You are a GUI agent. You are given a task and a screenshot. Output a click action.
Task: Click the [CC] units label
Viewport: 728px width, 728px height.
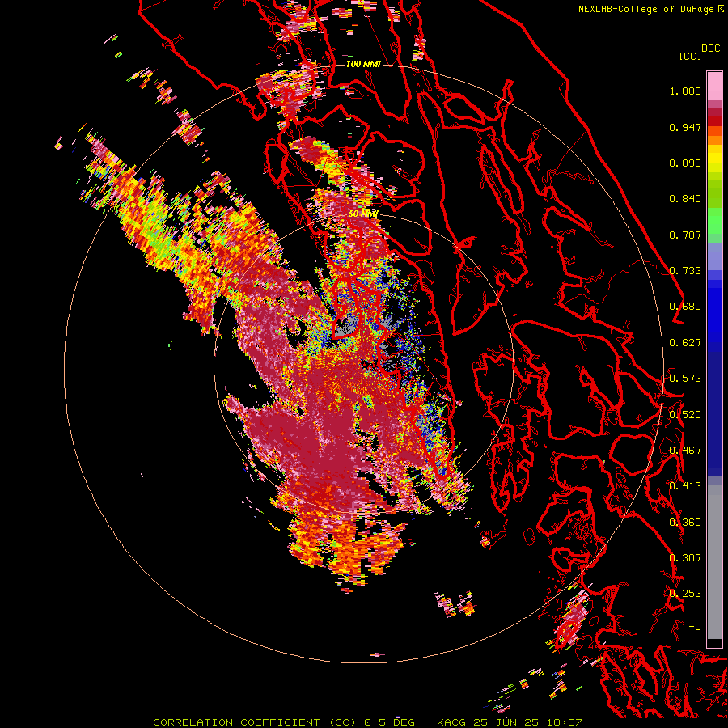(x=690, y=56)
